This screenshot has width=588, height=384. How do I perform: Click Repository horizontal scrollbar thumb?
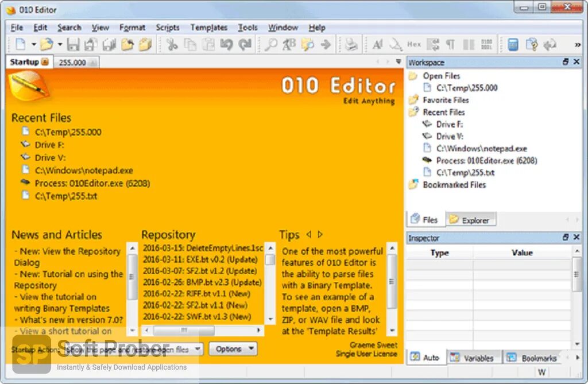tap(184, 331)
